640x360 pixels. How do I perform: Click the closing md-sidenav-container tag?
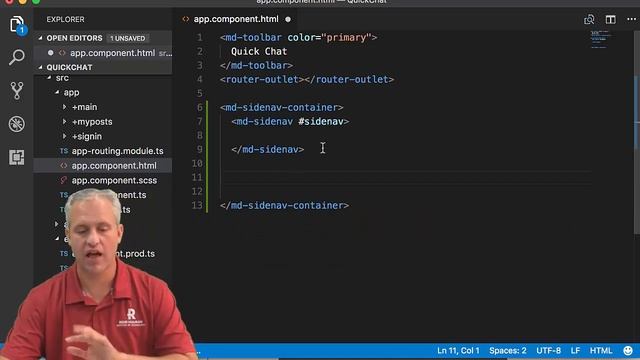tap(284, 205)
